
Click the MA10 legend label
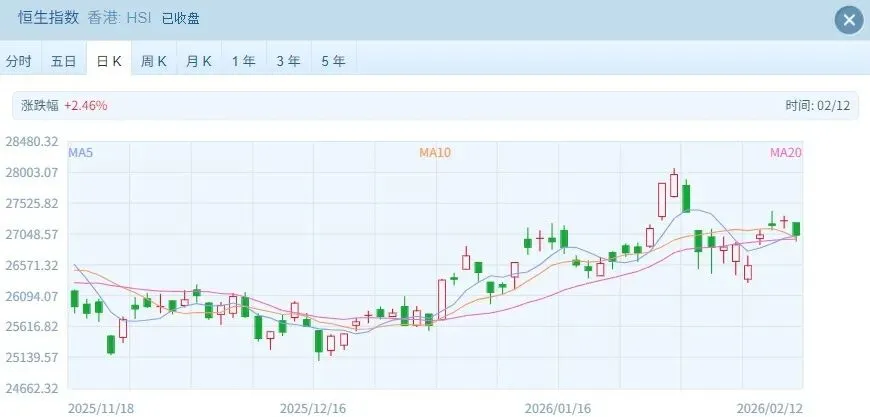point(435,152)
